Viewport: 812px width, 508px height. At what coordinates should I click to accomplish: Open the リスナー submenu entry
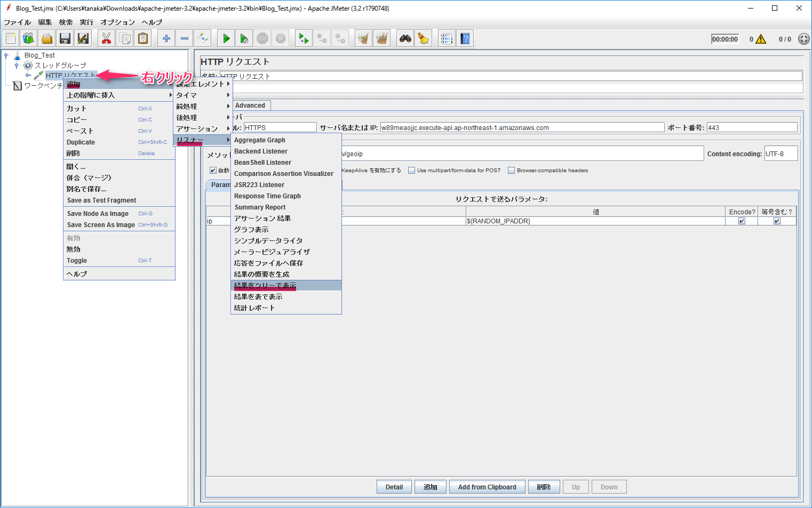click(x=203, y=140)
